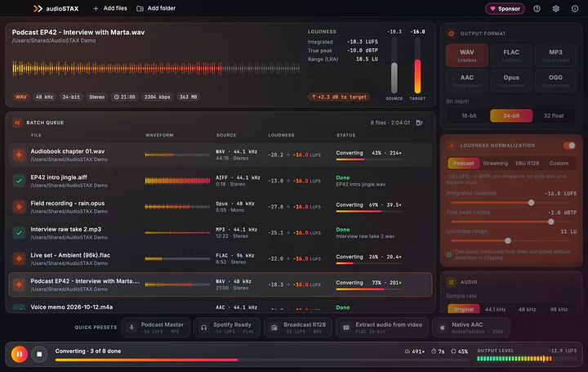Click the Sponsor heart button
The height and width of the screenshot is (372, 588).
pos(505,9)
